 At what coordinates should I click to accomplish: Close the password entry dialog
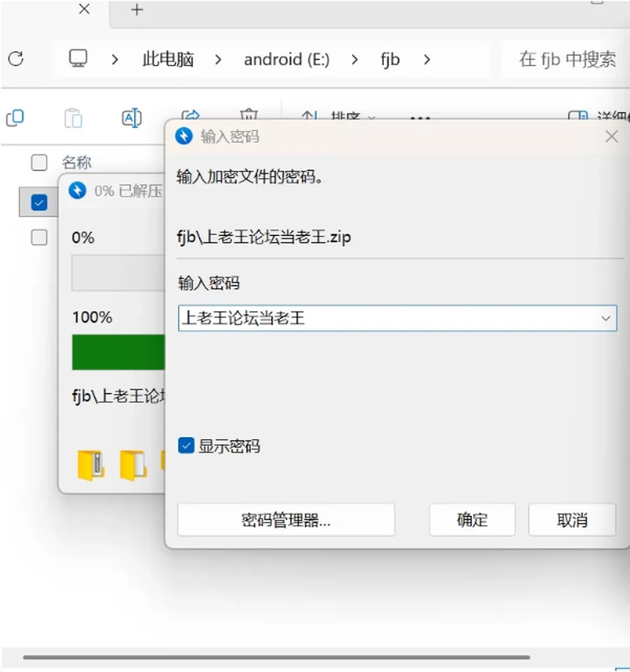(612, 136)
